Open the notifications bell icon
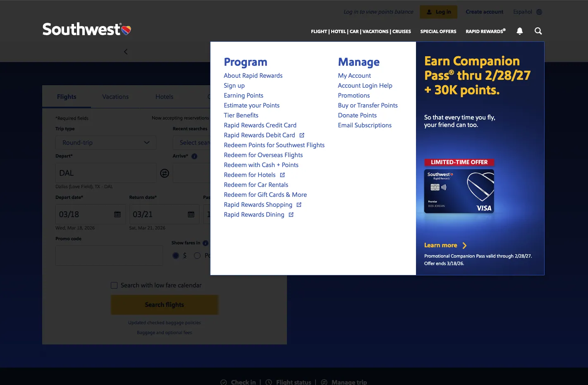588x385 pixels. click(520, 31)
